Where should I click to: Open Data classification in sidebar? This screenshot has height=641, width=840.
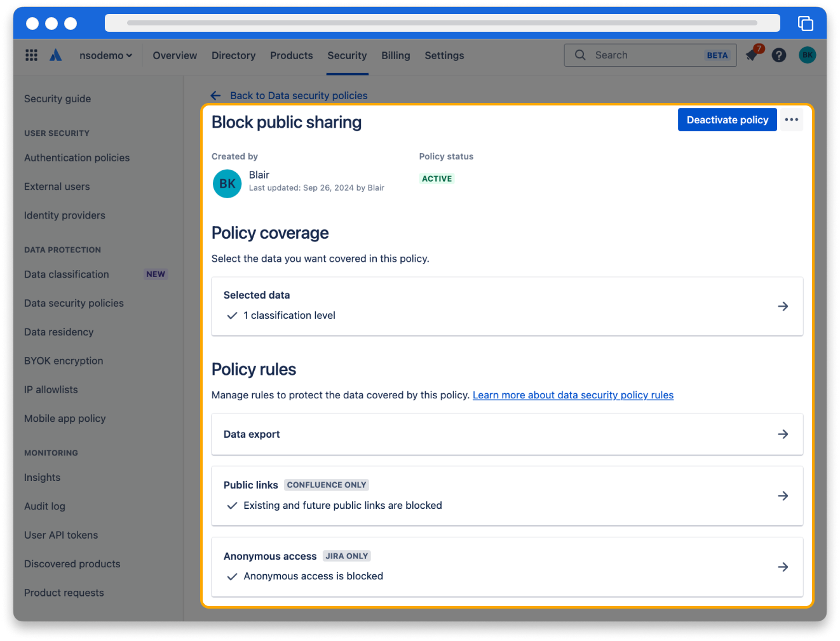point(67,274)
